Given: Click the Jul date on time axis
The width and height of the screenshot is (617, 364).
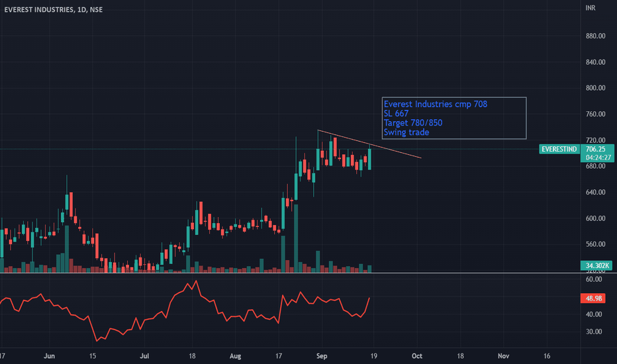Looking at the screenshot, I should click(x=144, y=356).
